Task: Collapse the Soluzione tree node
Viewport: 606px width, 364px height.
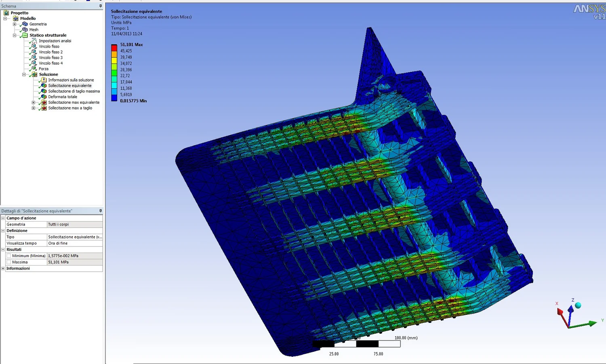Action: tap(24, 75)
